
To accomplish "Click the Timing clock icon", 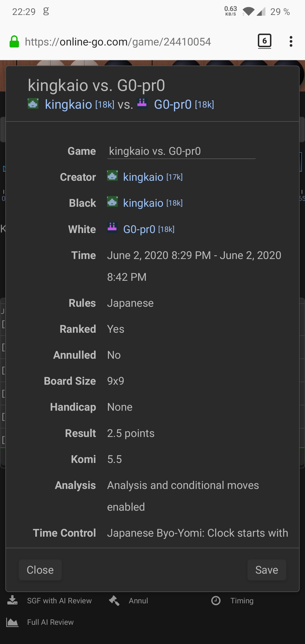I will point(216,601).
